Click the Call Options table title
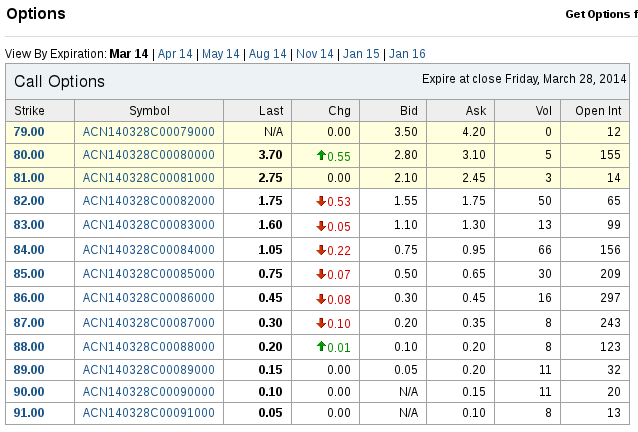Screen dimensions: 638x432 (59, 81)
